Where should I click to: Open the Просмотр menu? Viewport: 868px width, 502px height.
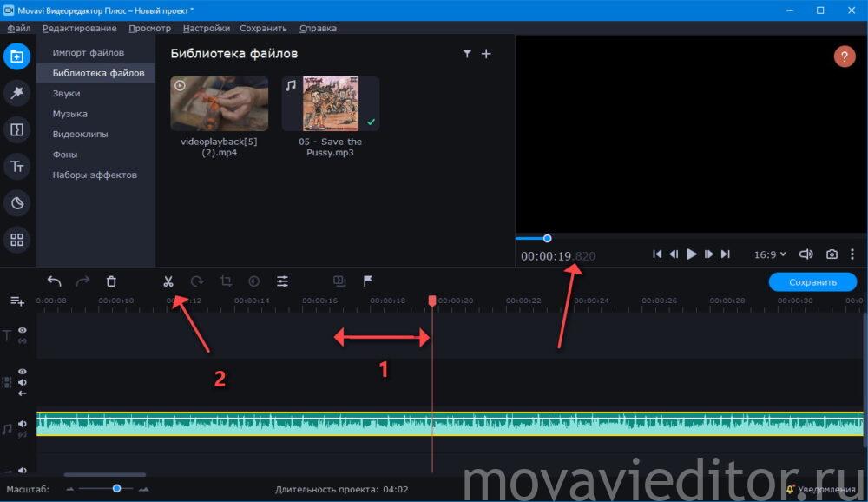click(x=149, y=29)
